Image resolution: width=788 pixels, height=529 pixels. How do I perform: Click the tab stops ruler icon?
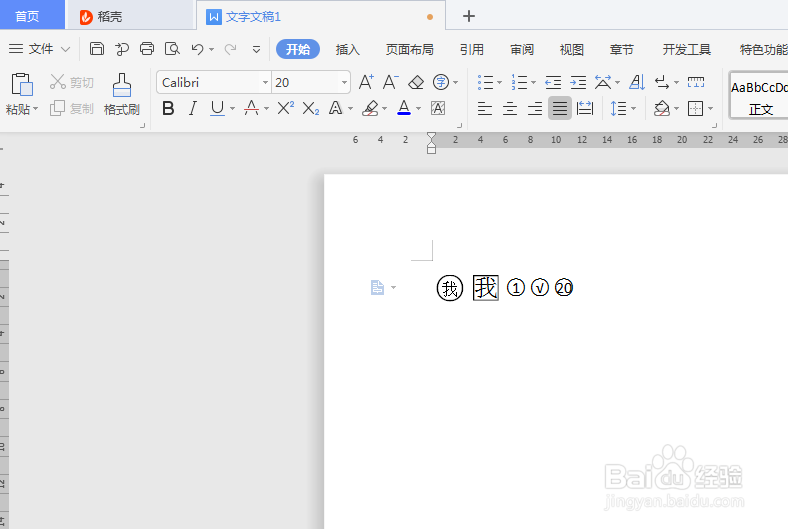pyautogui.click(x=696, y=82)
